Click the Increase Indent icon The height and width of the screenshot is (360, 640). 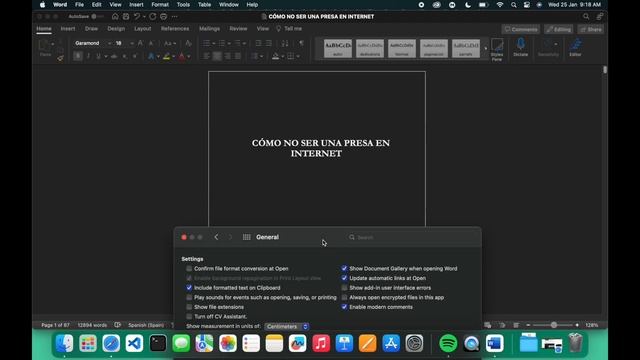pos(269,43)
